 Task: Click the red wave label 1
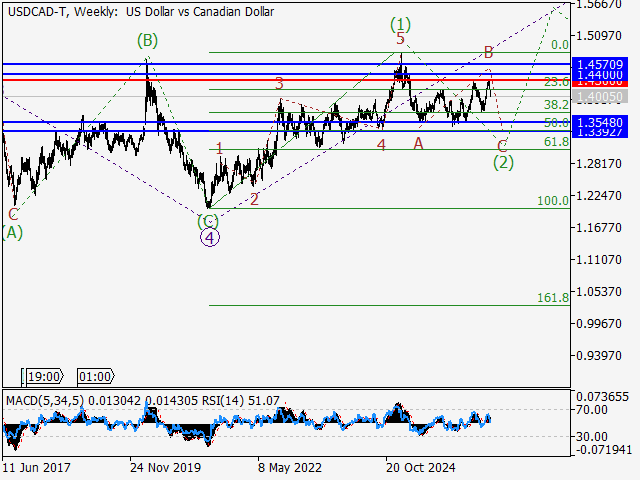[x=220, y=149]
